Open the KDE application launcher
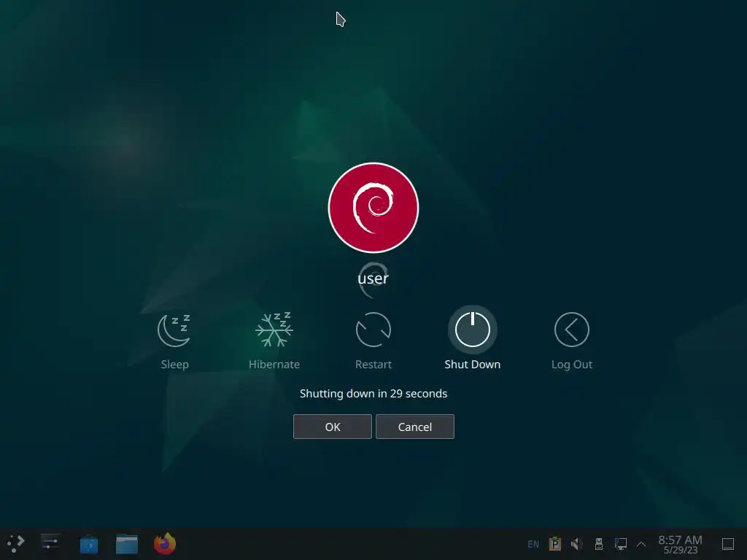The width and height of the screenshot is (747, 560). coord(15,543)
